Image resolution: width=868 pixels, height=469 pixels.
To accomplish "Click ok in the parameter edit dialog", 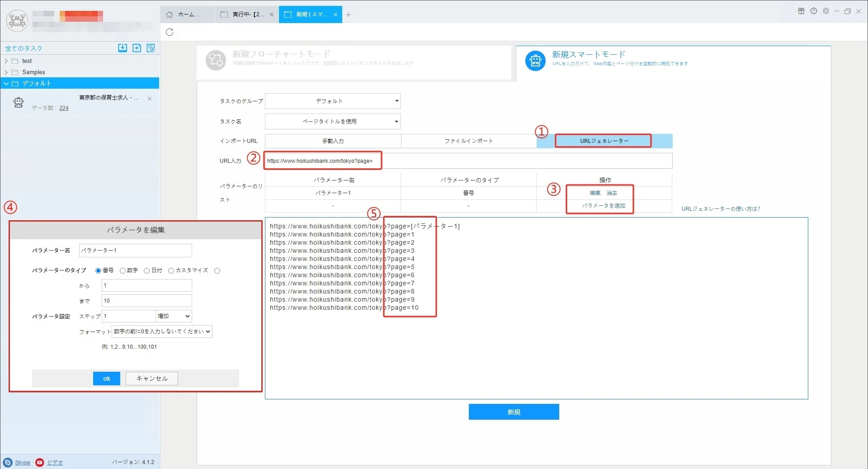I will [107, 379].
